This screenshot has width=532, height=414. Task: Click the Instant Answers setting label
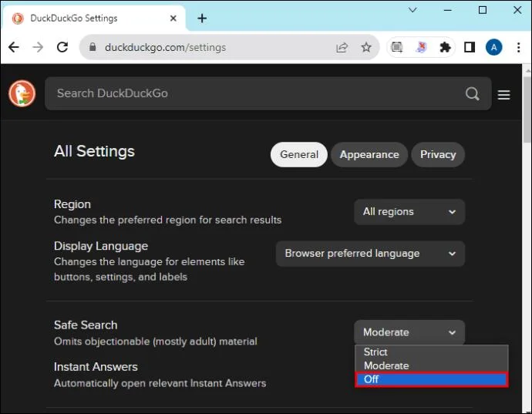[x=96, y=367]
